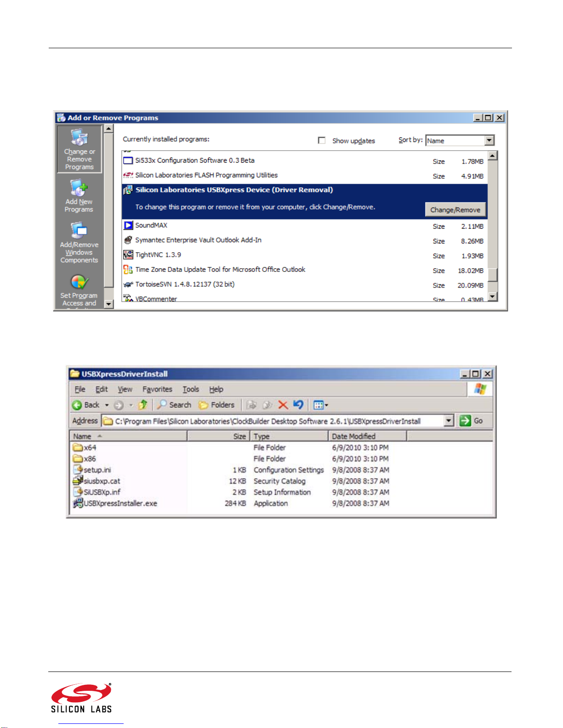This screenshot has height=728, width=563.
Task: Click the USBXpress Device Driver Removal icon
Action: coord(128,190)
